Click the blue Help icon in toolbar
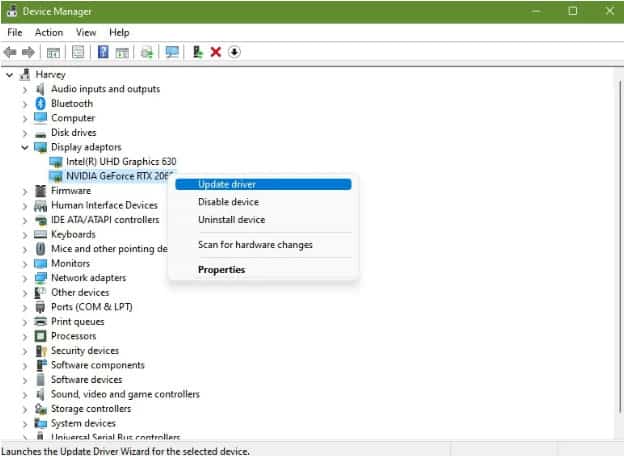624x456 pixels. tap(103, 52)
